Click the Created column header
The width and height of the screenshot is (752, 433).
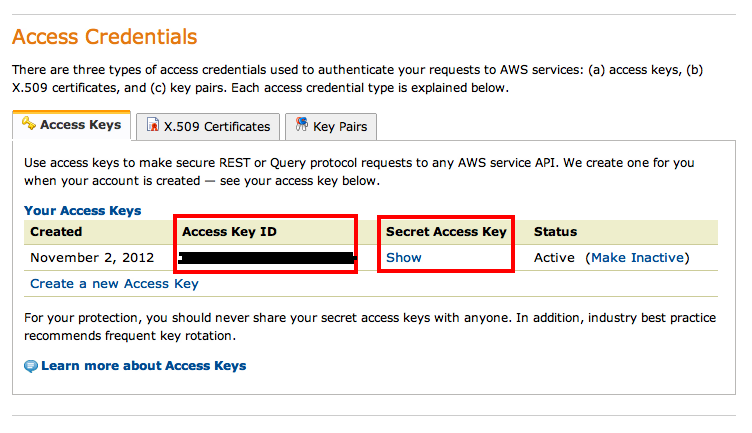(56, 232)
